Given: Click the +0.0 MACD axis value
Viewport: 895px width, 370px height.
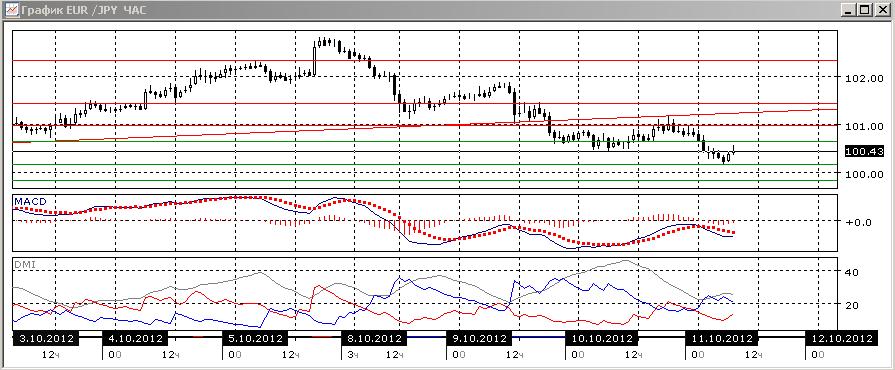Looking at the screenshot, I should coord(858,222).
